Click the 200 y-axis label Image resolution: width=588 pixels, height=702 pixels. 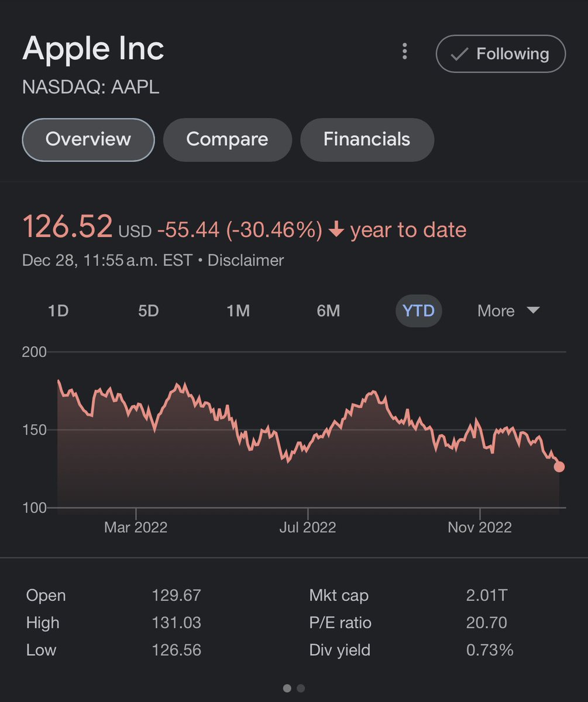pos(35,352)
